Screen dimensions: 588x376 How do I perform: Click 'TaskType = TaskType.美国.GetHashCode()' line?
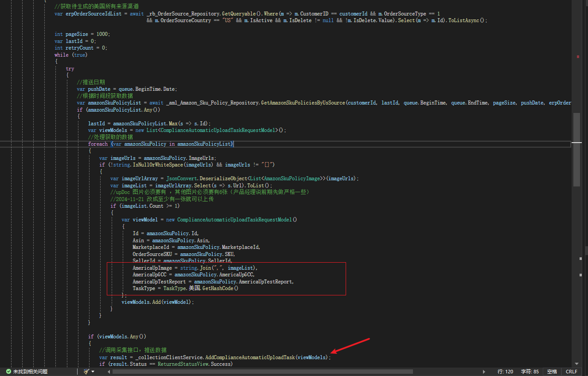[x=186, y=288]
